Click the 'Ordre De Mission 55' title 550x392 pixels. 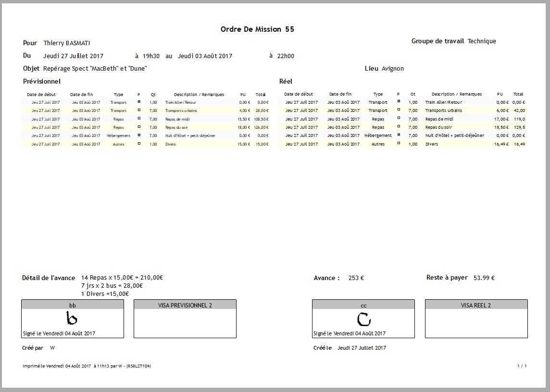pos(257,29)
